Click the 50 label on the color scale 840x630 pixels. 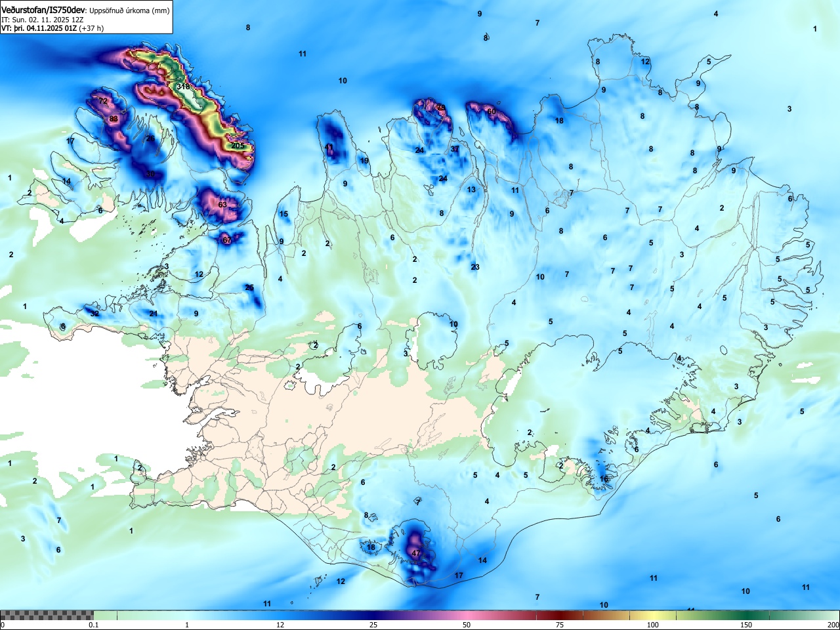click(467, 625)
